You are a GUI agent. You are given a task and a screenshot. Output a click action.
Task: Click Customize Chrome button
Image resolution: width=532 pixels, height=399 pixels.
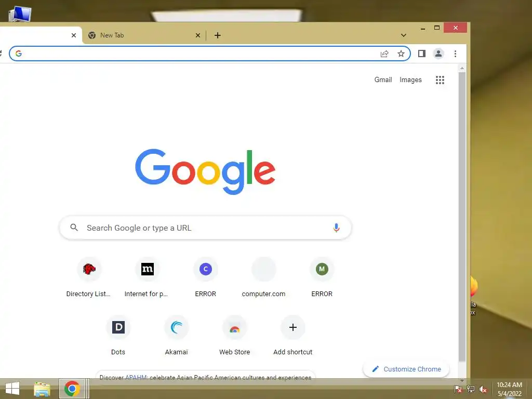click(x=406, y=369)
